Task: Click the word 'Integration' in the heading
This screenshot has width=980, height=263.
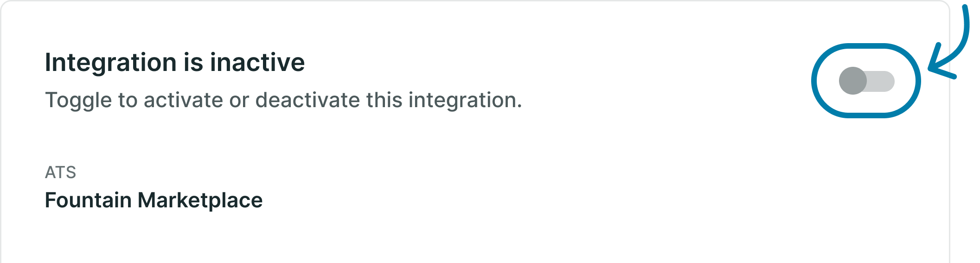Action: point(111,63)
